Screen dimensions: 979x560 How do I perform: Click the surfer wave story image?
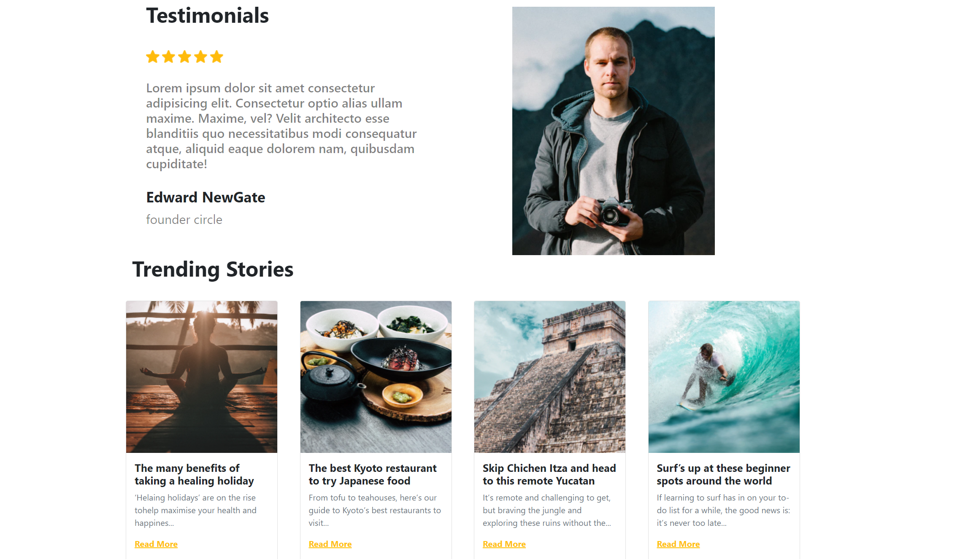pos(724,377)
